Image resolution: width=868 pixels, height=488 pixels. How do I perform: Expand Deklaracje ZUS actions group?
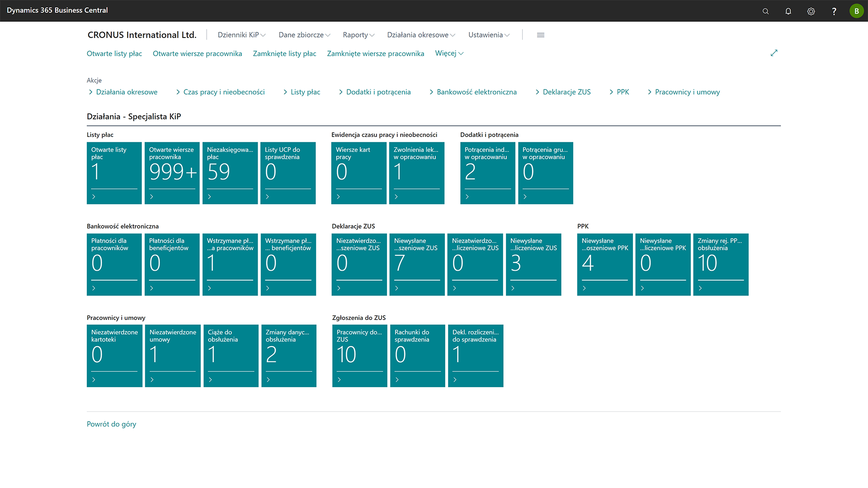click(563, 92)
